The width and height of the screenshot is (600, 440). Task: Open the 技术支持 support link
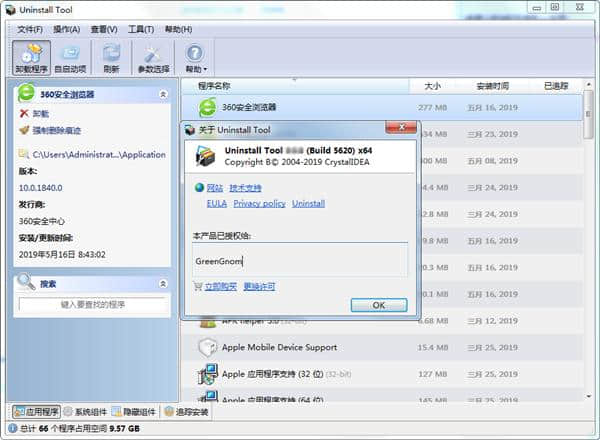(245, 188)
